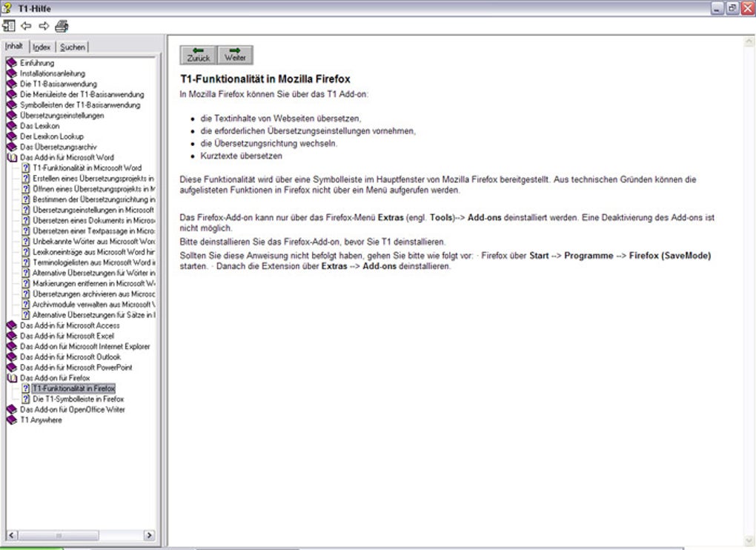Select the highlighted T1-Funktionalität in Firefox topic
Screen dimensions: 756x550
(74, 388)
